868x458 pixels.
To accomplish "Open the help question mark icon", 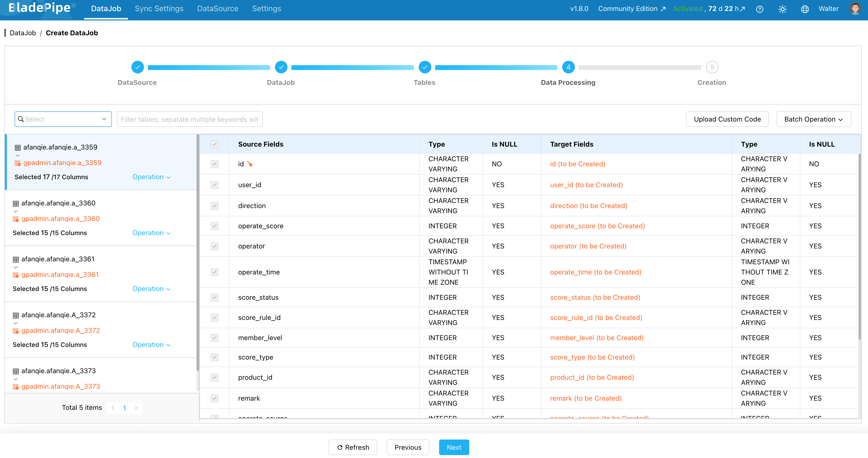I will pos(759,9).
